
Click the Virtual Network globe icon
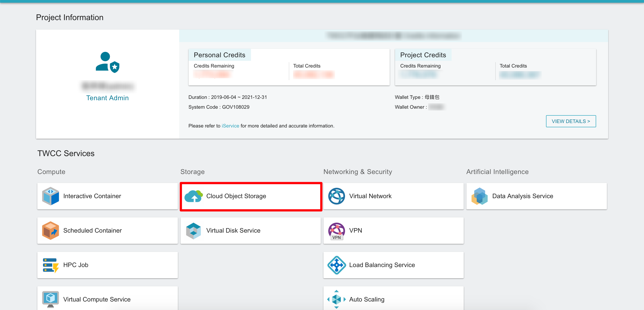[336, 196]
